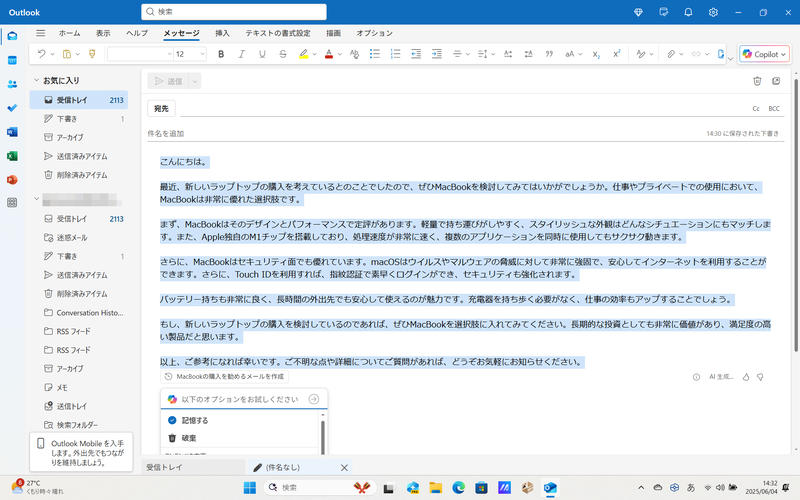Toggle Strikethrough formatting
This screenshot has height=500, width=800.
283,54
